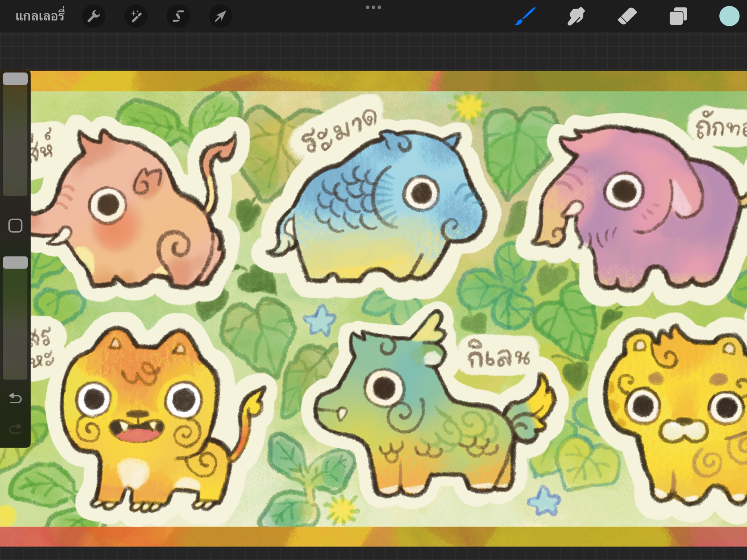Select the Brush tool

tap(526, 16)
